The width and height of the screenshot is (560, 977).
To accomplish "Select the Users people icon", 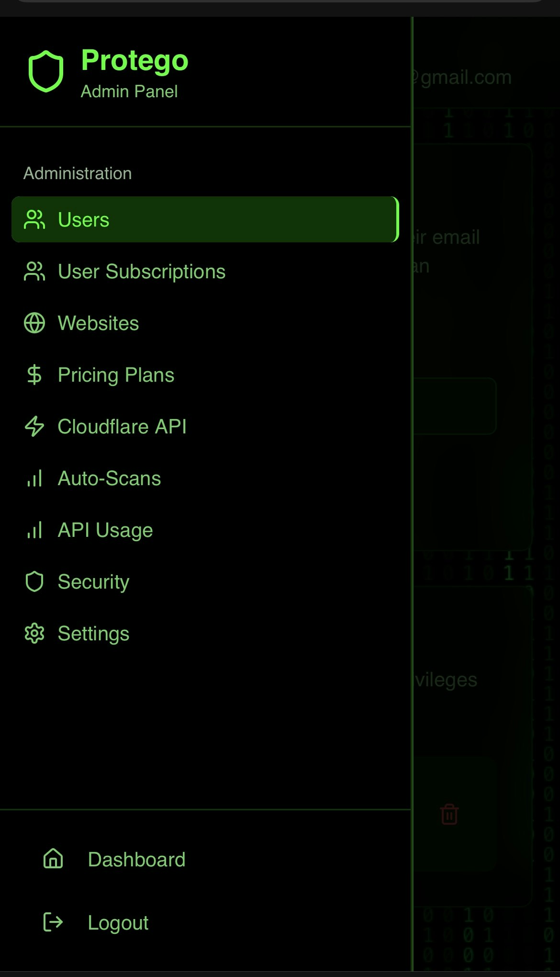I will (x=34, y=219).
